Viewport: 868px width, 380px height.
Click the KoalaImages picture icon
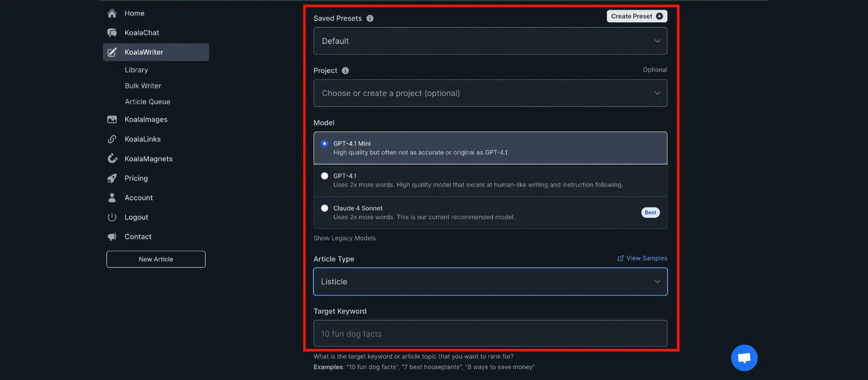click(112, 119)
